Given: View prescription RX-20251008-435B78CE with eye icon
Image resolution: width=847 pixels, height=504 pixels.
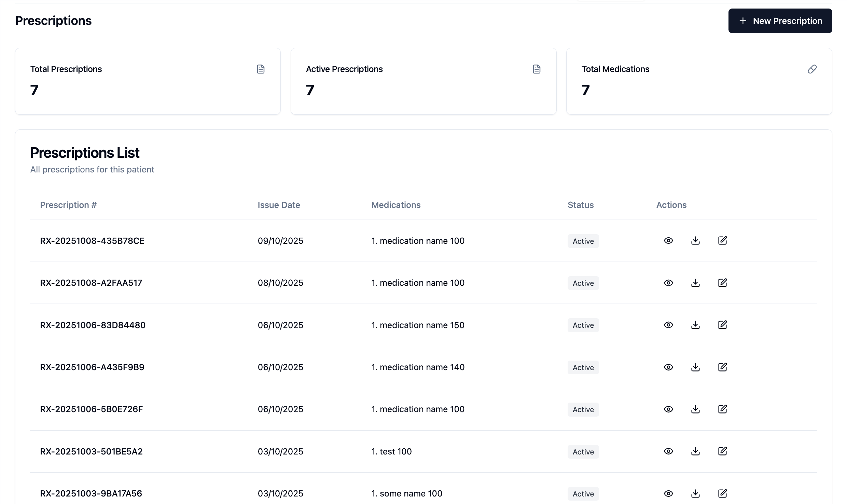Looking at the screenshot, I should click(668, 241).
